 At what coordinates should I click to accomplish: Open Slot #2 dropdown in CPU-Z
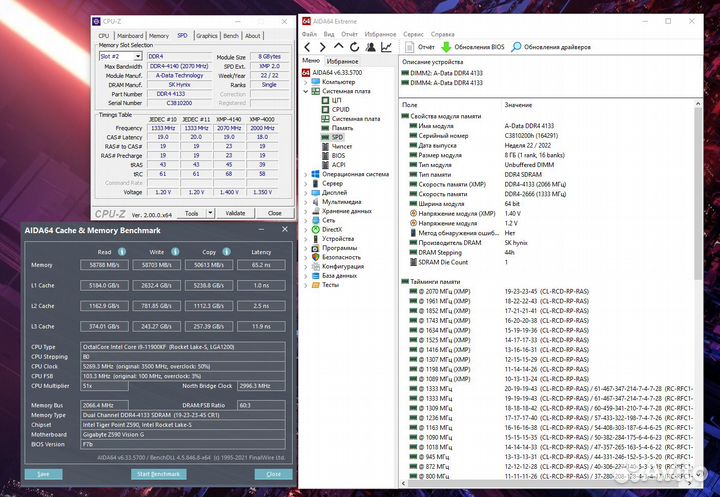tap(137, 56)
